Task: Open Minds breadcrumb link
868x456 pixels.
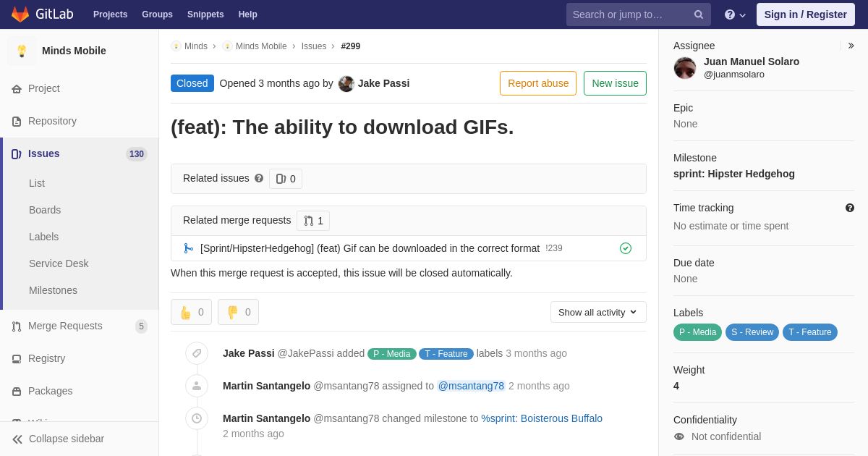Action: tap(196, 46)
